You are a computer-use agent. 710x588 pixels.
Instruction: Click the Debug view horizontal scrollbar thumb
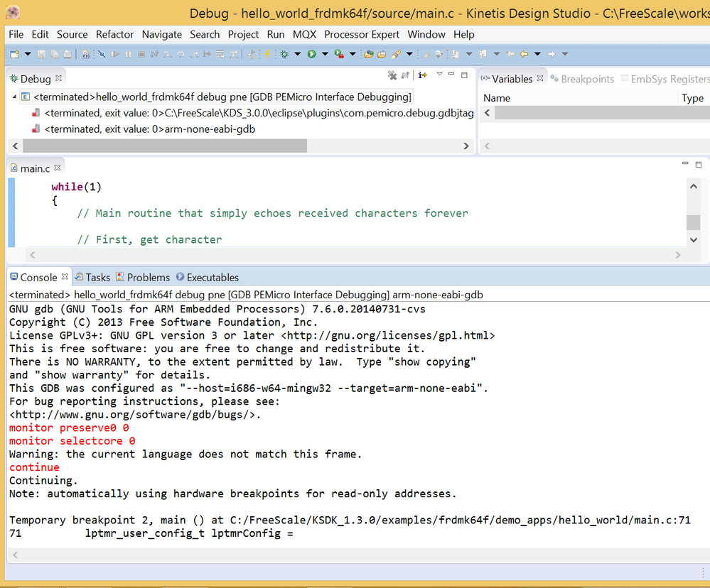pyautogui.click(x=165, y=146)
